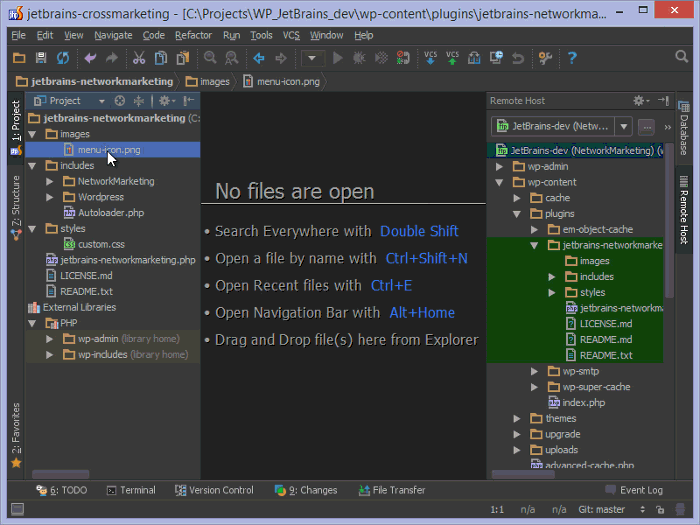The height and width of the screenshot is (525, 700).
Task: Click the Debug bug icon
Action: (359, 58)
